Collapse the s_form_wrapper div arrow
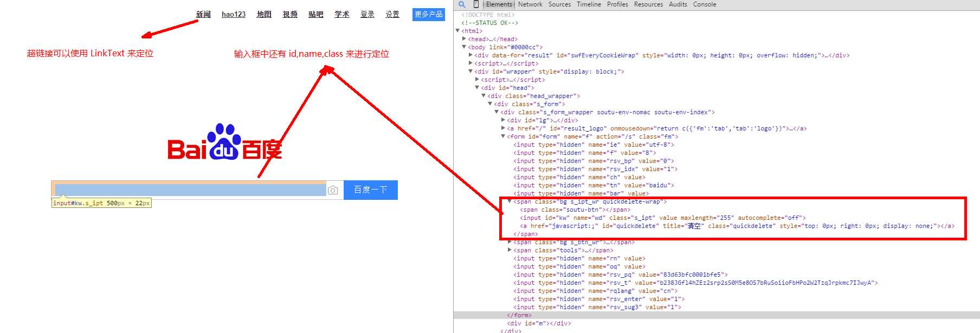The image size is (980, 333). tap(497, 112)
